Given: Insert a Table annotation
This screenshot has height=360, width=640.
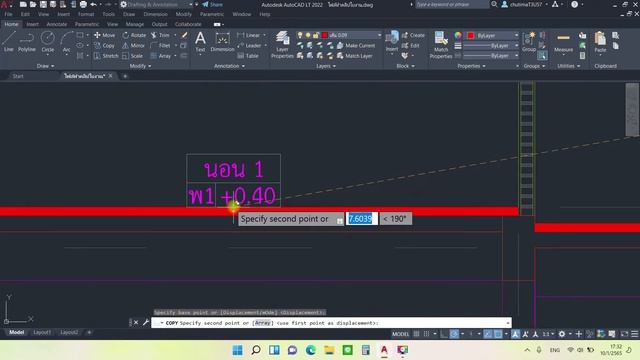Looking at the screenshot, I should point(248,56).
